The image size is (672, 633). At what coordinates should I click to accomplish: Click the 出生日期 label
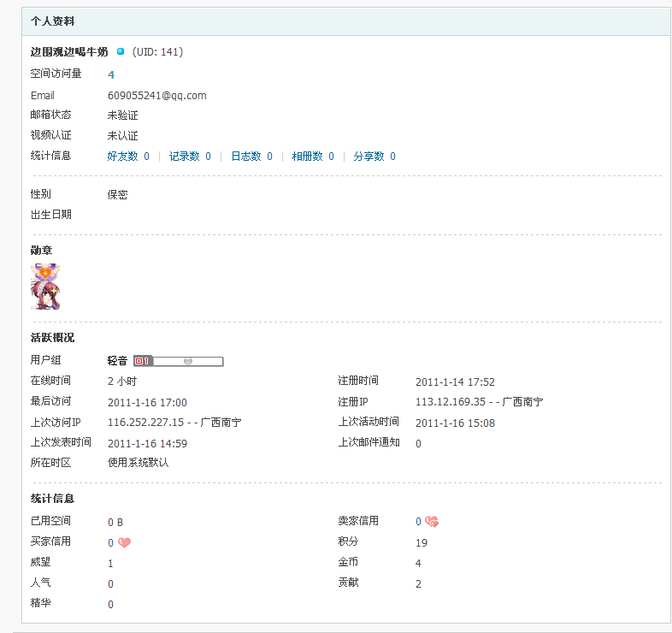pos(51,215)
